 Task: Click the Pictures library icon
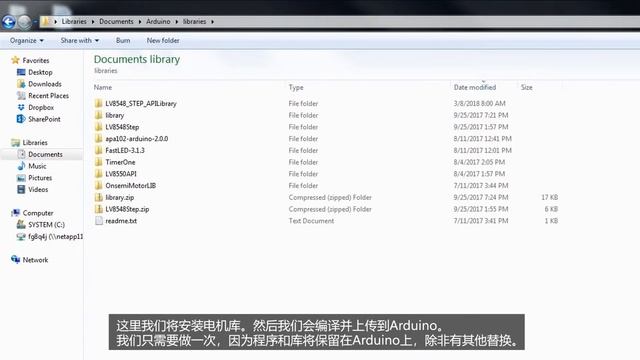[x=21, y=178]
